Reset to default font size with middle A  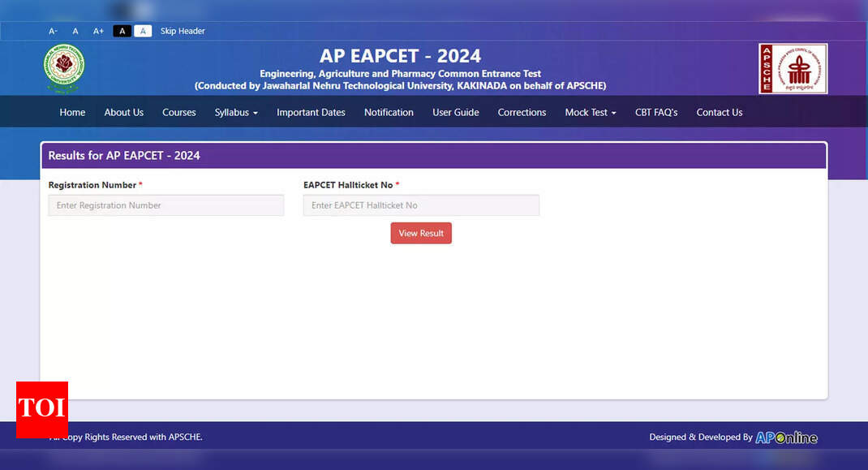click(x=75, y=31)
